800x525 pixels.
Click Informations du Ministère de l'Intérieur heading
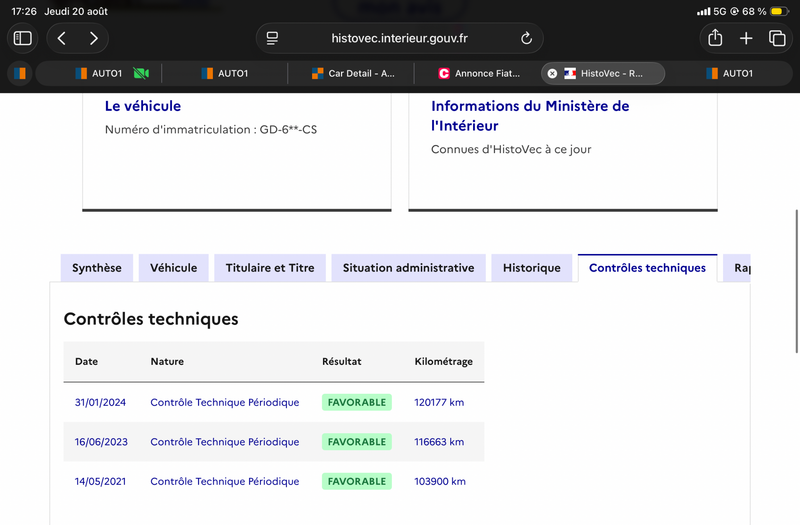click(x=530, y=116)
